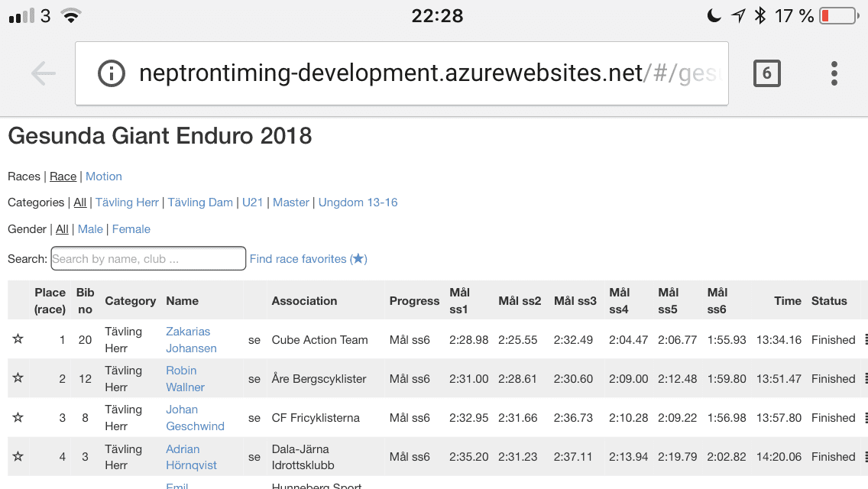Click the Place (race) column header
The image size is (868, 489).
50,301
